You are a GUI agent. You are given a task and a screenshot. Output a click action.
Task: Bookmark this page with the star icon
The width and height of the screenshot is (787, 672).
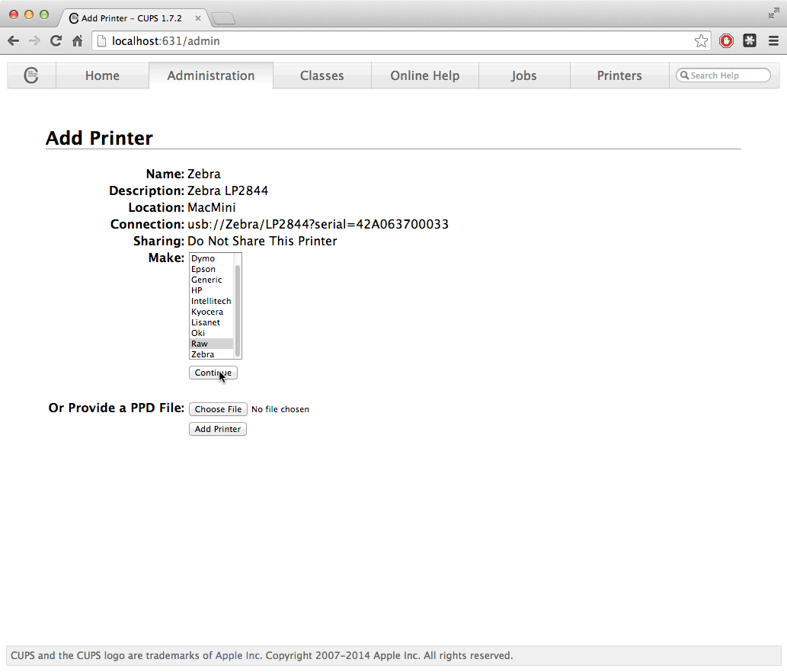(x=701, y=41)
